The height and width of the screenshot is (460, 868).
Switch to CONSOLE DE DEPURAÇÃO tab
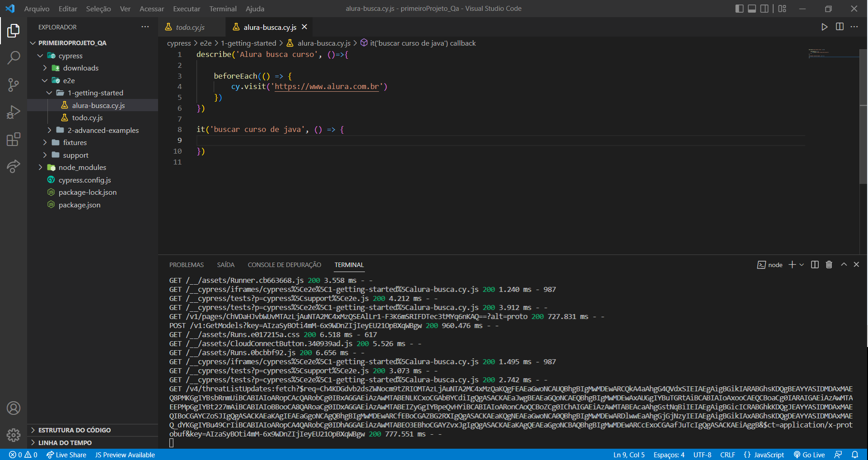point(285,265)
